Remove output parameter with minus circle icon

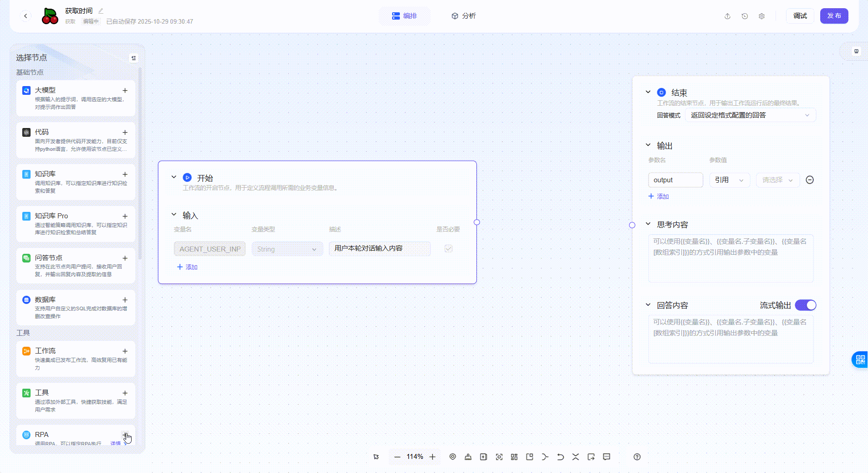pos(809,180)
